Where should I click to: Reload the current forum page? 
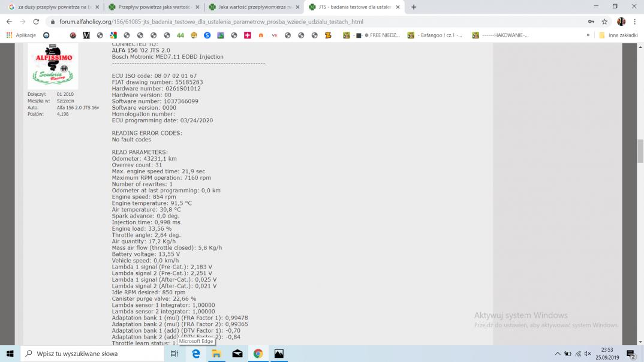pyautogui.click(x=36, y=22)
